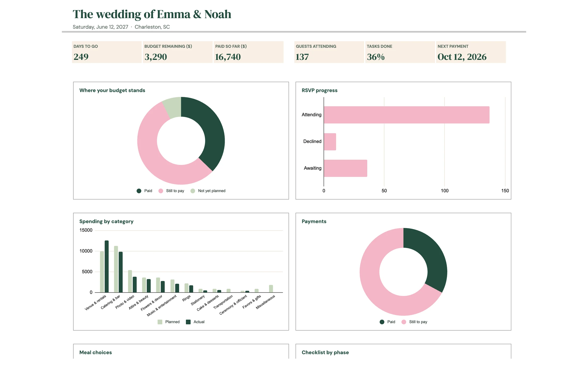588x368 pixels.
Task: Click the Planned legend square in spending chart
Action: [x=160, y=322]
